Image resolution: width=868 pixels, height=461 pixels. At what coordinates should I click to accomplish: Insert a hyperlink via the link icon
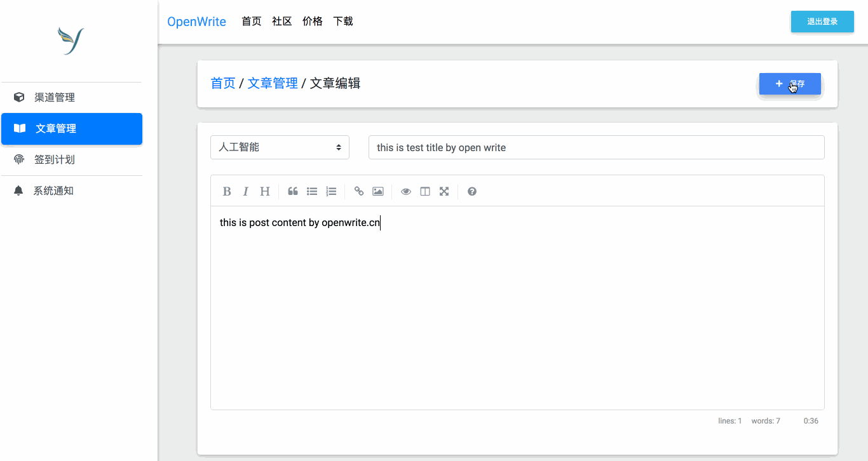(358, 190)
